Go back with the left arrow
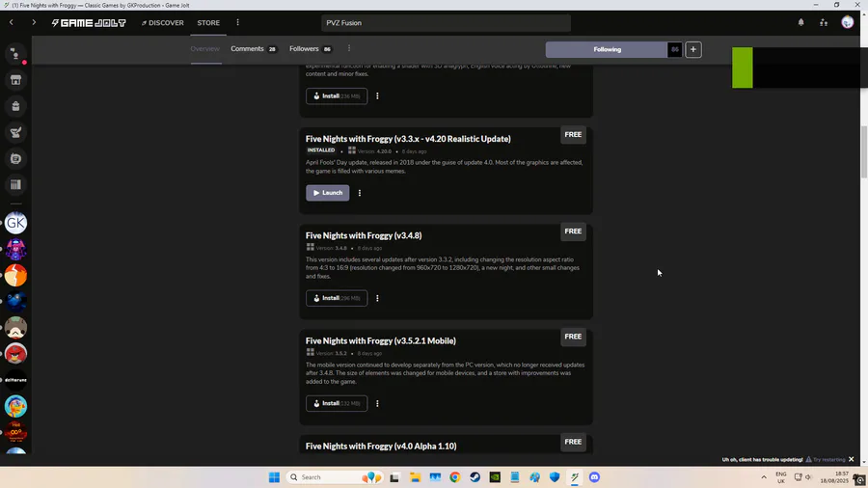The height and width of the screenshot is (488, 868). click(x=11, y=23)
